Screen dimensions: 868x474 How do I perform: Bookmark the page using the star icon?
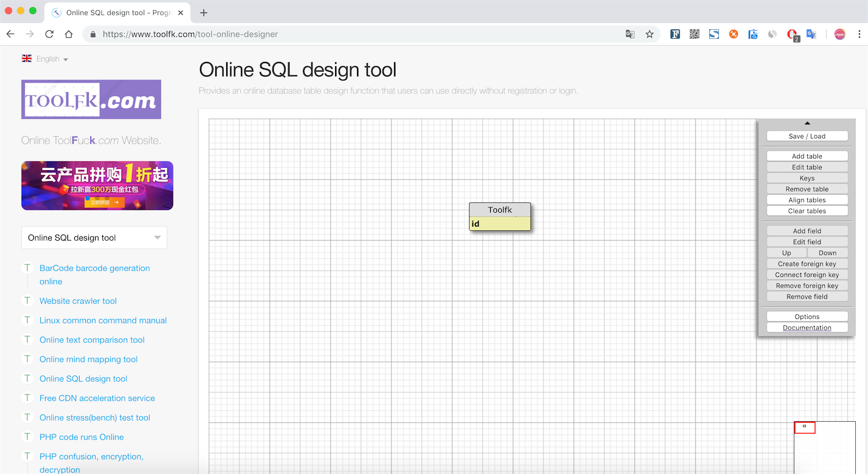coord(650,34)
